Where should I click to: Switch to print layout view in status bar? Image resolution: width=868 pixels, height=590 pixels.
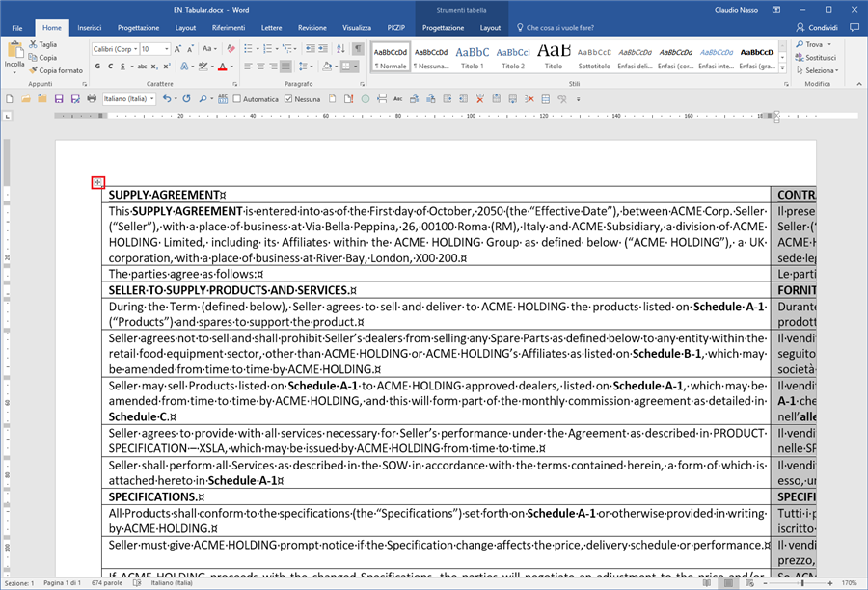[728, 583]
